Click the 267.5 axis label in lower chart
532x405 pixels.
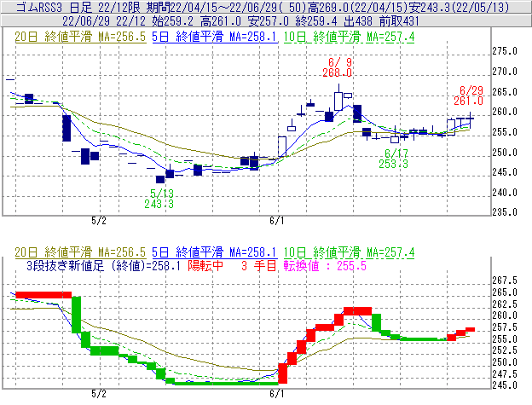click(x=505, y=281)
